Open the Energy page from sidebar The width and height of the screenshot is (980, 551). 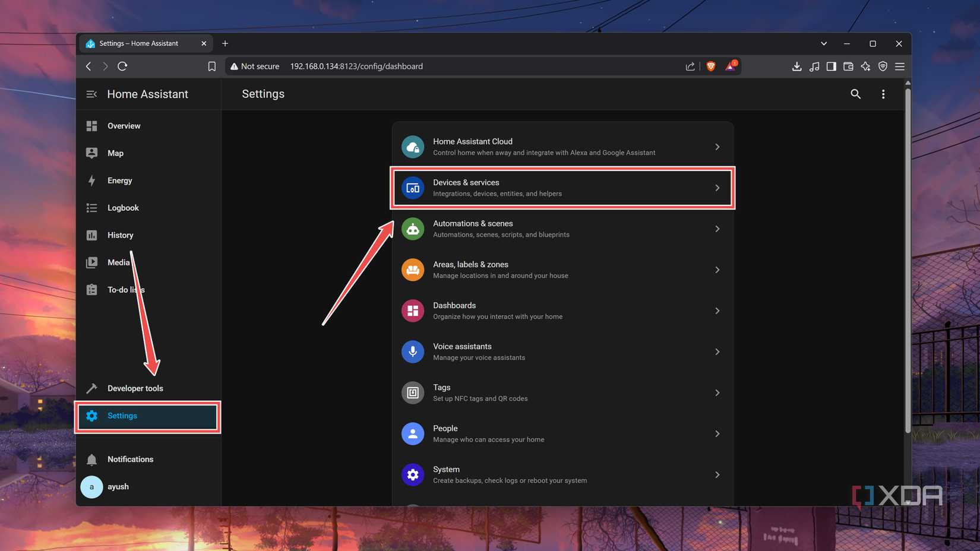pyautogui.click(x=119, y=180)
